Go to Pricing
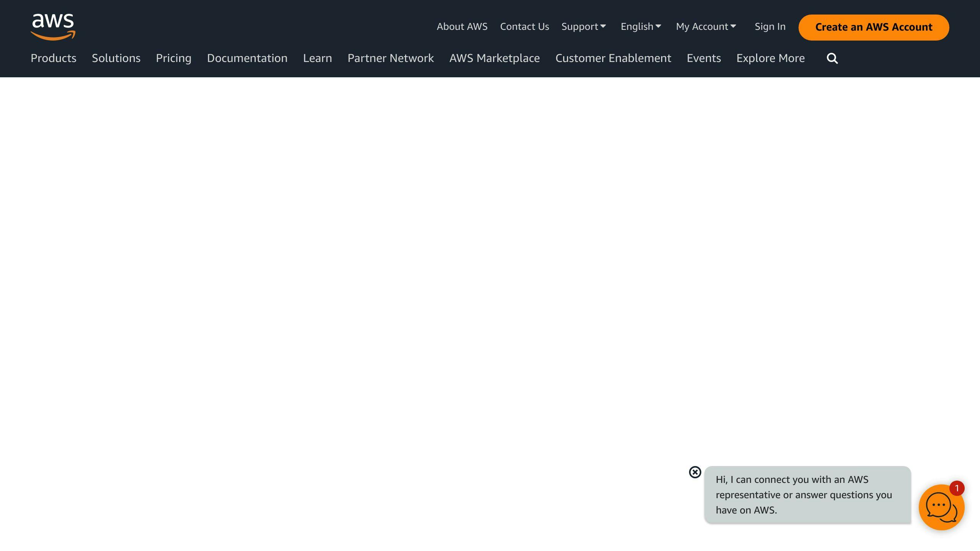This screenshot has height=551, width=980. click(173, 58)
